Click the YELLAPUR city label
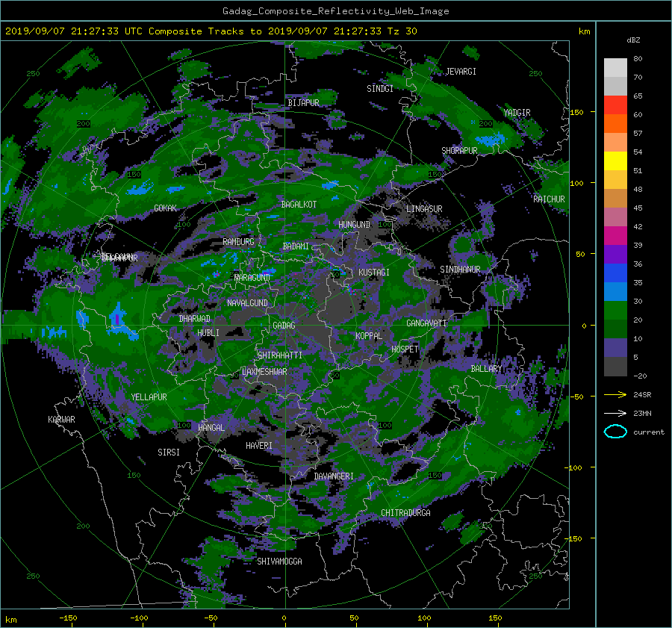Viewport: 672px width, 628px height. 149,397
